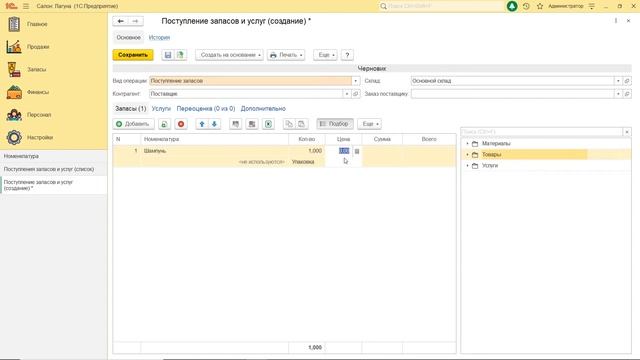The image size is (640, 360).
Task: Click the open-link icon next to Контрагент field
Action: 356,94
